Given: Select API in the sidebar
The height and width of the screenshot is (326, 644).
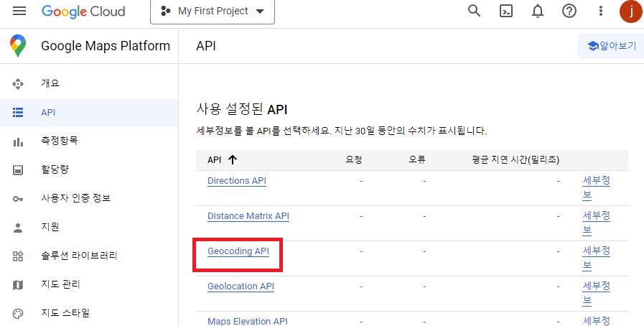Looking at the screenshot, I should [x=48, y=113].
